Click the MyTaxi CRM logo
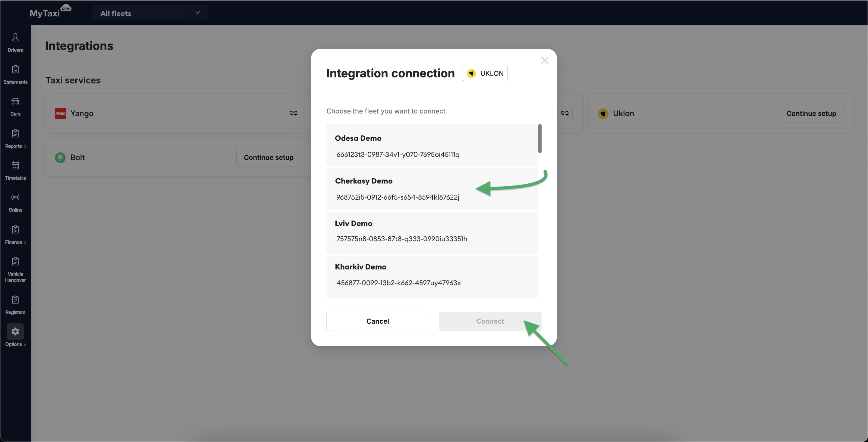868x442 pixels. (51, 11)
